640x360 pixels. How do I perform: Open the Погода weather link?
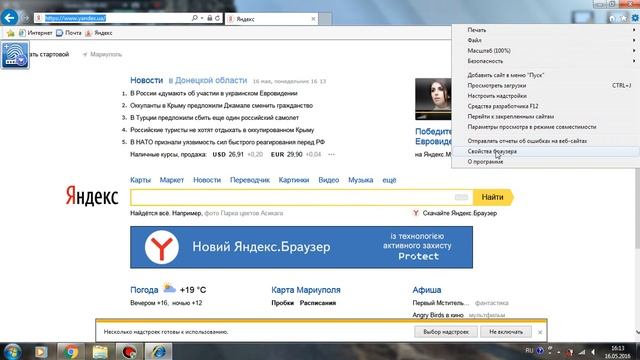point(144,290)
